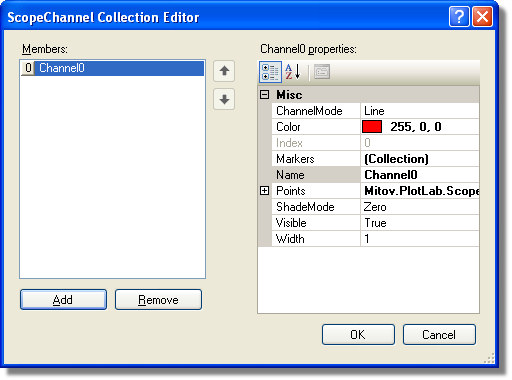The width and height of the screenshot is (512, 380).
Task: Click the Mitov.PlotLab.Scope value of Points
Action: [x=422, y=191]
